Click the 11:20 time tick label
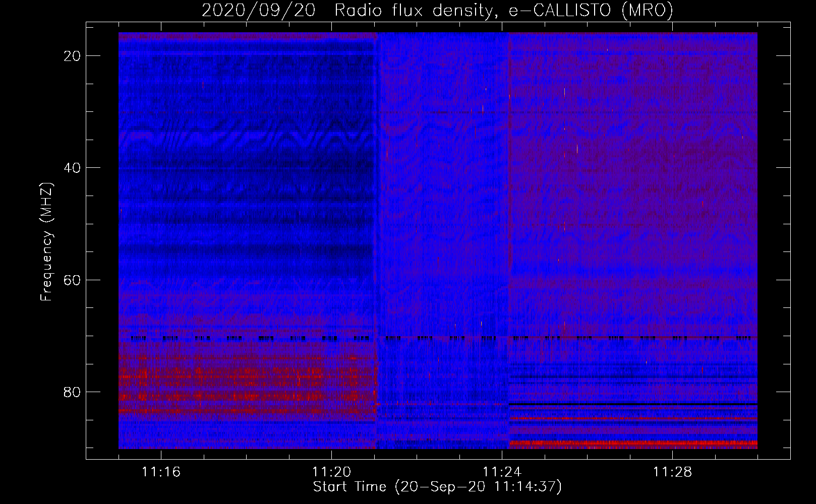This screenshot has width=816, height=504. [x=331, y=472]
